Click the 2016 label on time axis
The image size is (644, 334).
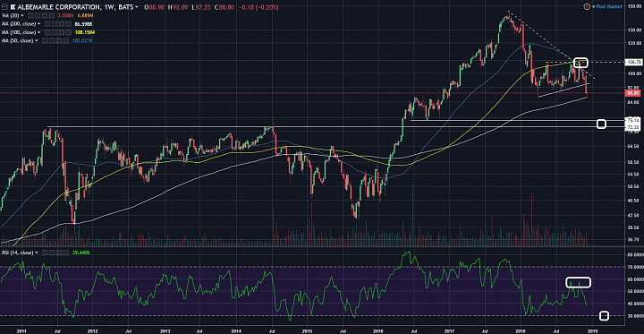point(378,330)
